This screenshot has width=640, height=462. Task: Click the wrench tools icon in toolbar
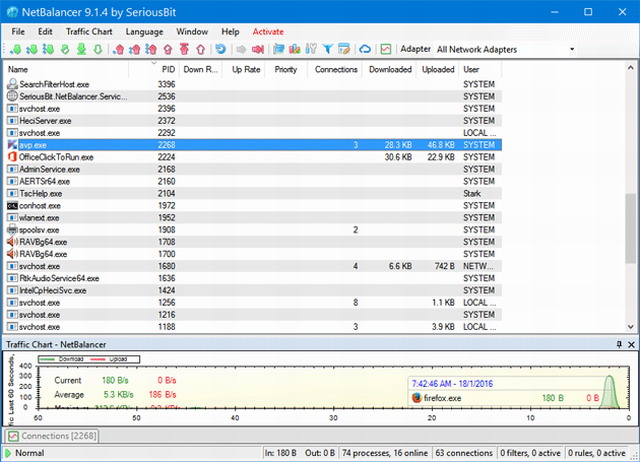(311, 49)
